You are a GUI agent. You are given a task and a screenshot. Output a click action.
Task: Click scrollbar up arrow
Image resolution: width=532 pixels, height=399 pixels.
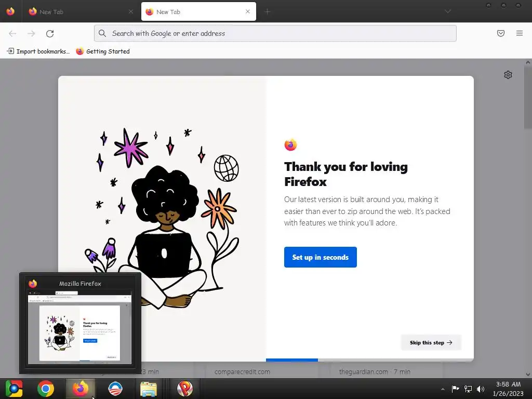point(528,62)
